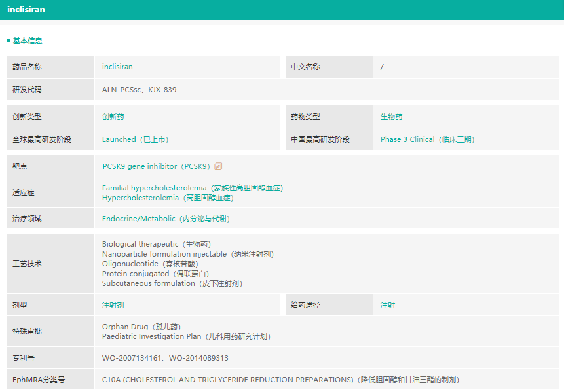Select the Endocrine/Metabolic therapeutic area link

pos(166,219)
